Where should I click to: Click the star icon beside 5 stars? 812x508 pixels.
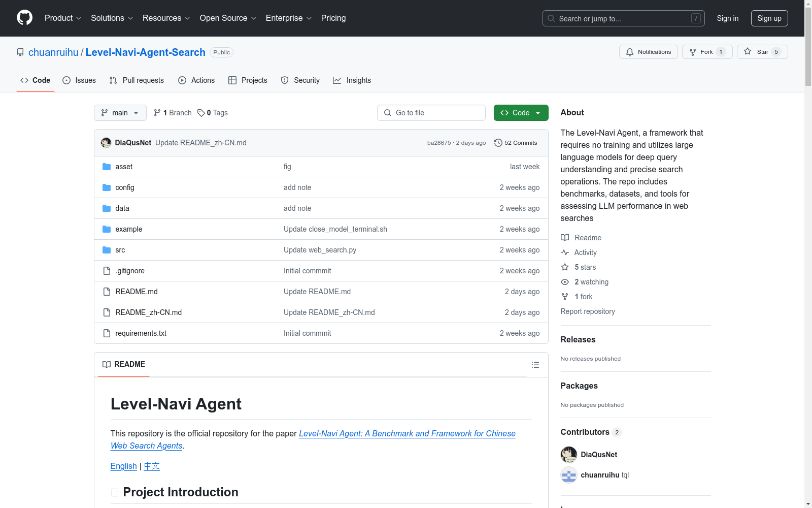click(565, 267)
